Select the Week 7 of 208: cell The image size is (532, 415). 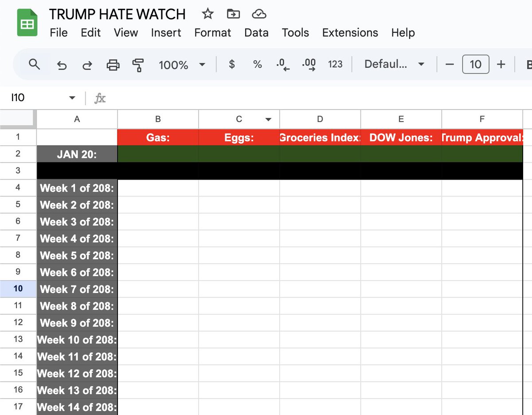tap(77, 289)
